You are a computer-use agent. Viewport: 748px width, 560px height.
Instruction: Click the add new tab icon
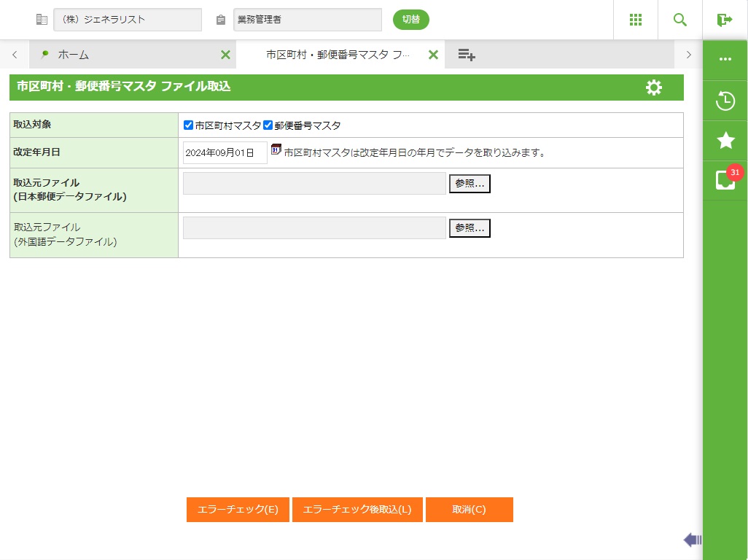pos(467,55)
